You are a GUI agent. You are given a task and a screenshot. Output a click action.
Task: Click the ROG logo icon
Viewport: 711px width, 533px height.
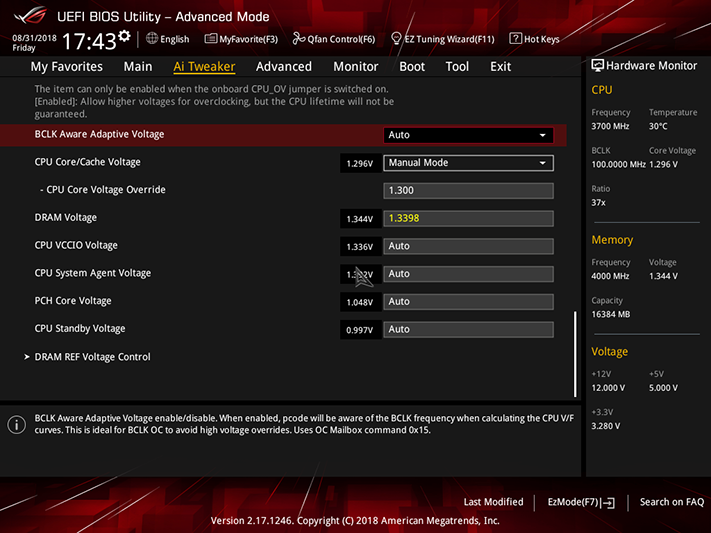click(29, 15)
